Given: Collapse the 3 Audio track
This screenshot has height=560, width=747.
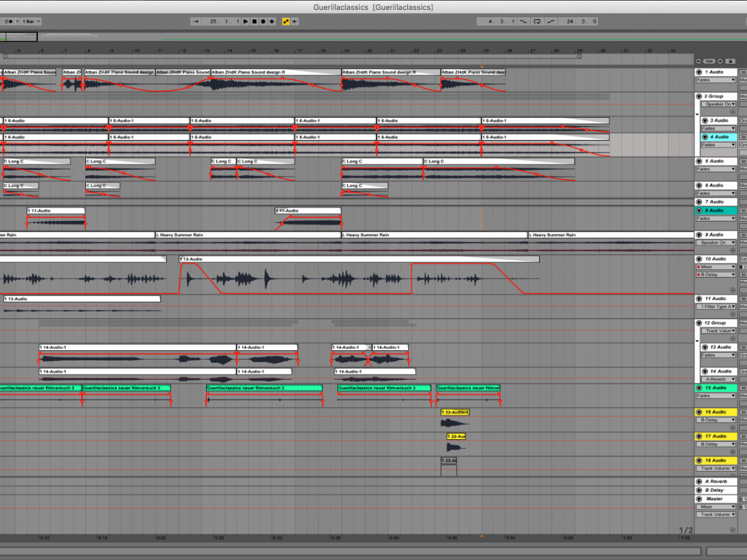Looking at the screenshot, I should click(705, 121).
